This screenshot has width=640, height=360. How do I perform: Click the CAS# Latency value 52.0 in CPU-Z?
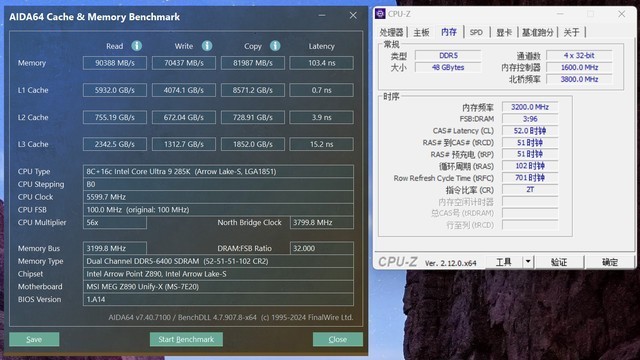(530, 131)
